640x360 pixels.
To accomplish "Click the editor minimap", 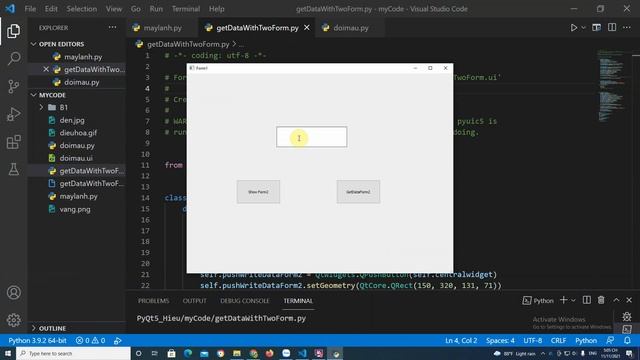I will click(x=611, y=86).
